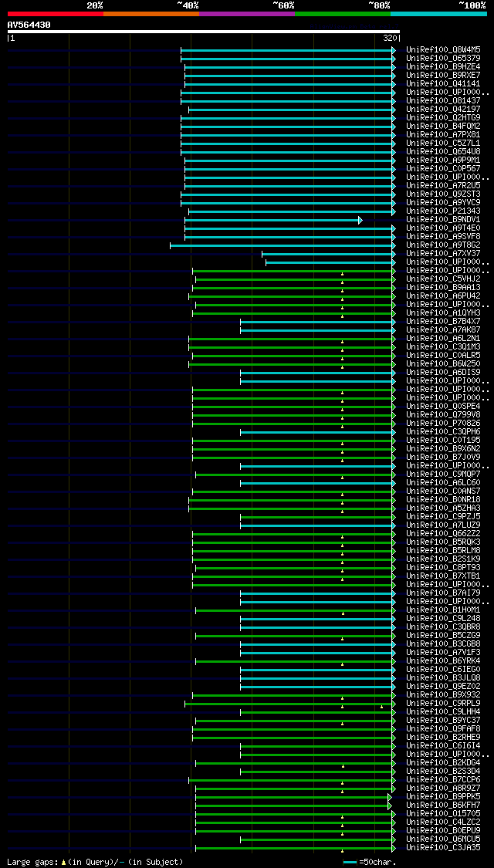This screenshot has height=868, width=494.
Task: Click the cyan alignment bar for B7B4X7
Action: coord(319,323)
